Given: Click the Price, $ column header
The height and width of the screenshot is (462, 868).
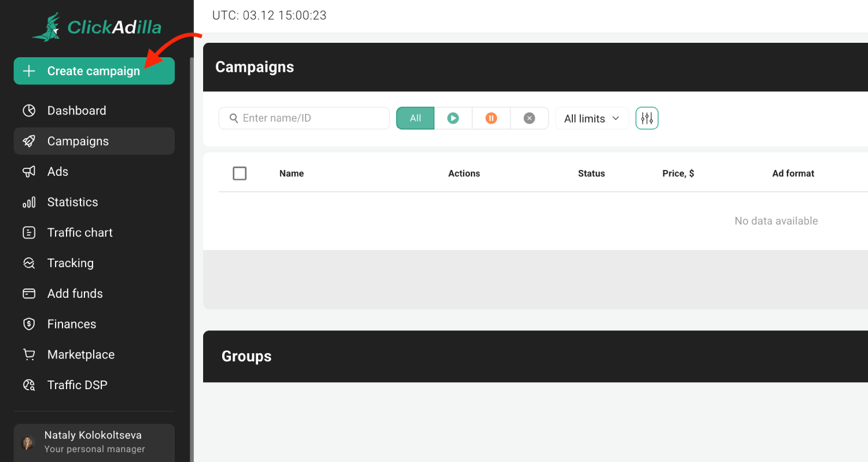Looking at the screenshot, I should coord(678,173).
